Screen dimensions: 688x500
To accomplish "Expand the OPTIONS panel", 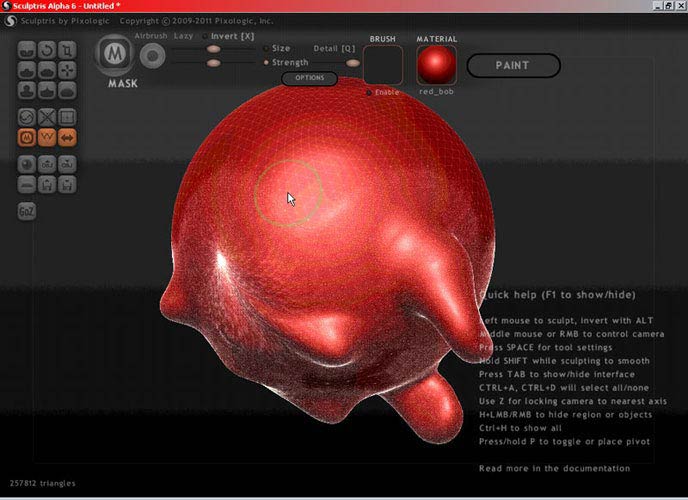I will [x=309, y=78].
